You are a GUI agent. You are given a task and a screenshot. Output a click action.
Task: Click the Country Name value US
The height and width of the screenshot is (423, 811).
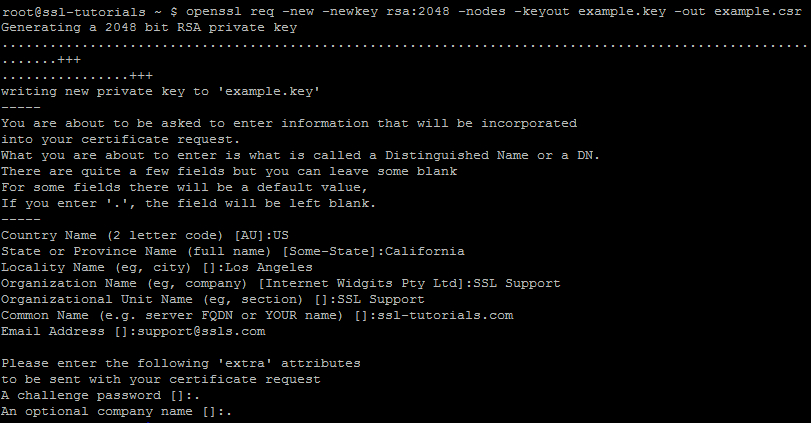click(281, 235)
